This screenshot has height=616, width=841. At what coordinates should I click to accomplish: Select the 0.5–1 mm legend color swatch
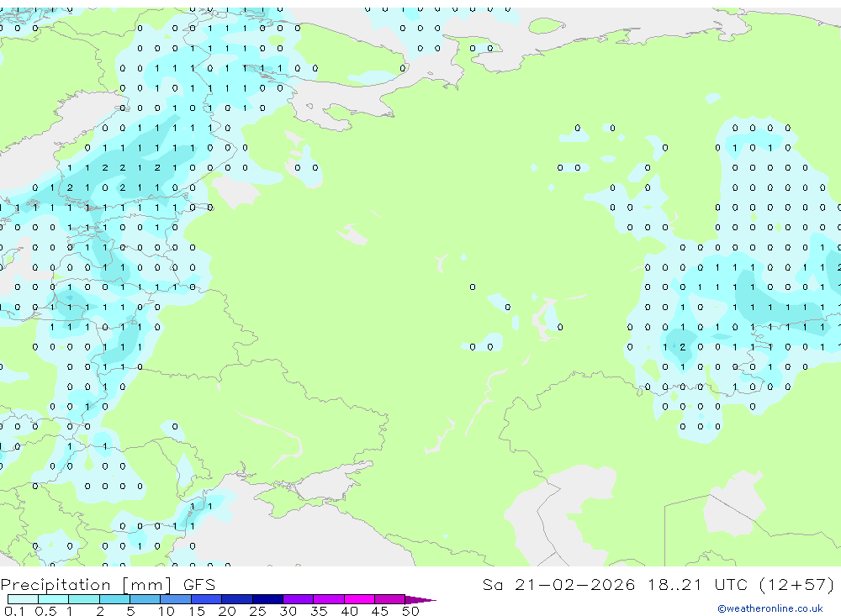point(54,599)
